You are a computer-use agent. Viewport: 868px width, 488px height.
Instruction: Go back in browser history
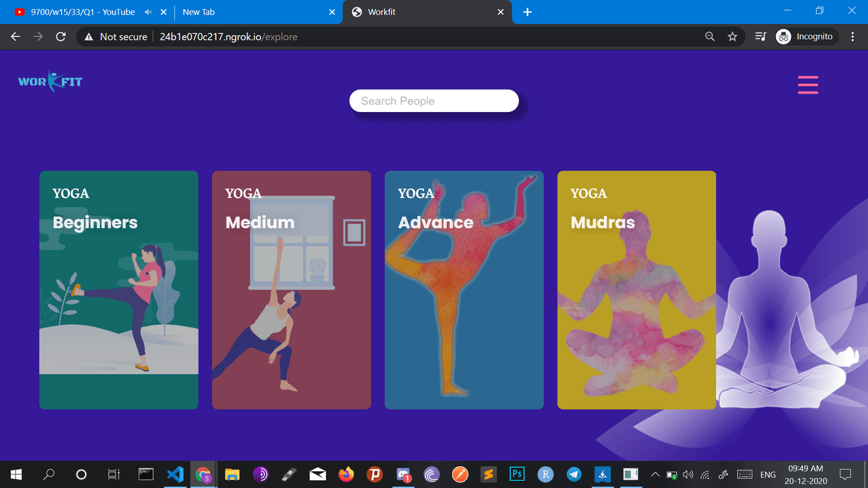(16, 37)
